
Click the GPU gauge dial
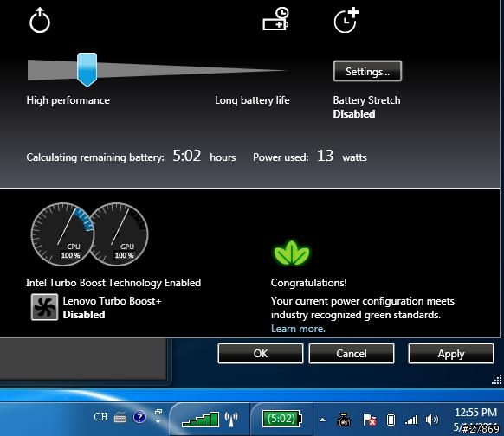click(119, 234)
